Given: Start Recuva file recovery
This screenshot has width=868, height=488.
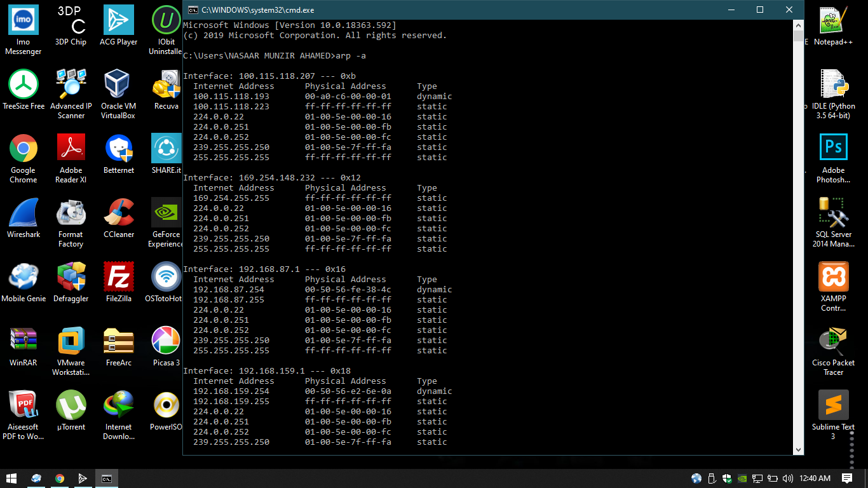Looking at the screenshot, I should point(165,81).
